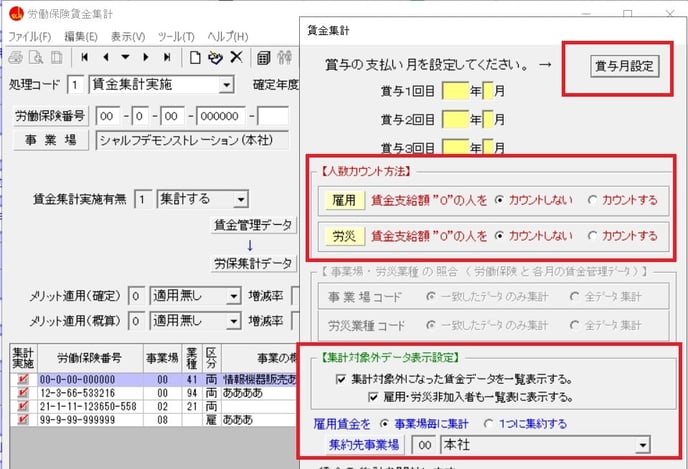Click the downward triangle record list arrow
Image resolution: width=688 pixels, height=469 pixels.
click(x=125, y=57)
